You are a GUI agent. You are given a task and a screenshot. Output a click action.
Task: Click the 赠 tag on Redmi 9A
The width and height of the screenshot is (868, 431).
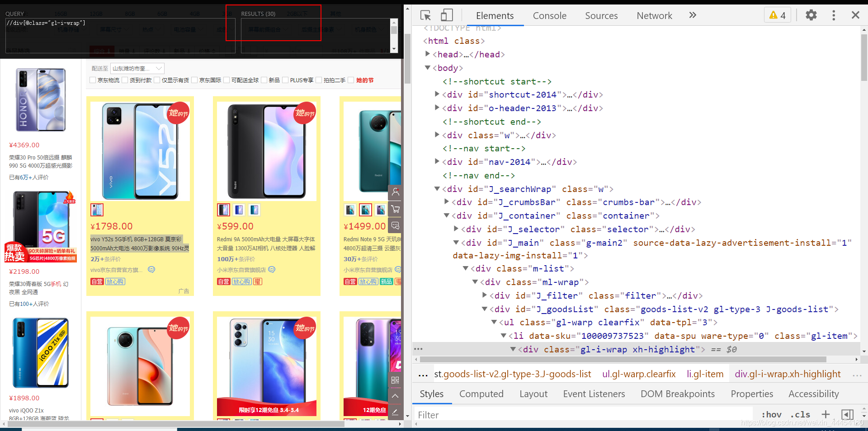[257, 281]
